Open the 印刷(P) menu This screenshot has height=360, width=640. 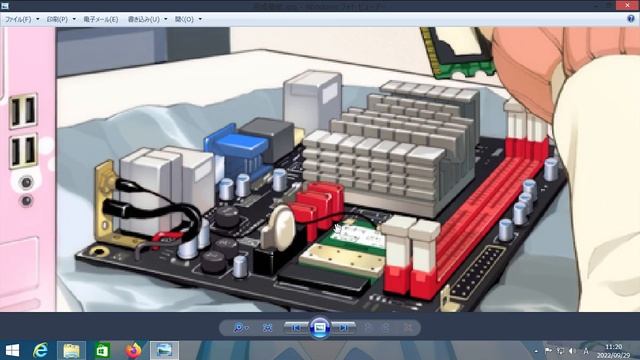[x=57, y=19]
